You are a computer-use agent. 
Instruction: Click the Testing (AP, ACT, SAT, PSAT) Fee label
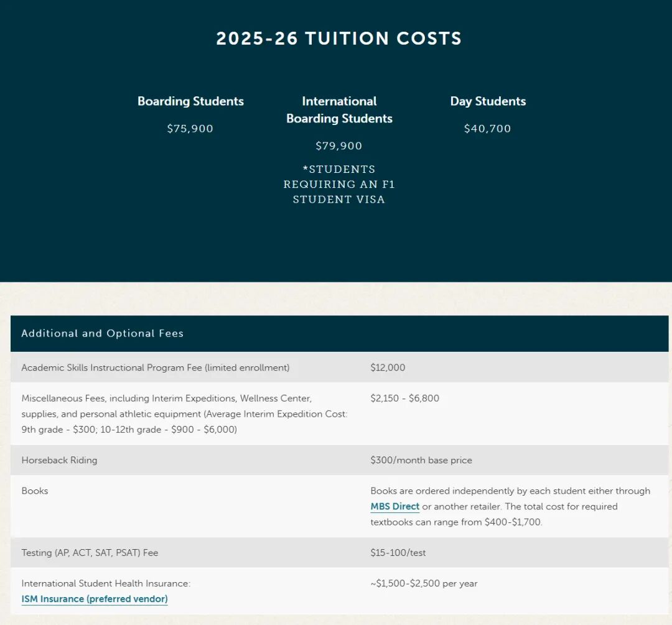(90, 552)
